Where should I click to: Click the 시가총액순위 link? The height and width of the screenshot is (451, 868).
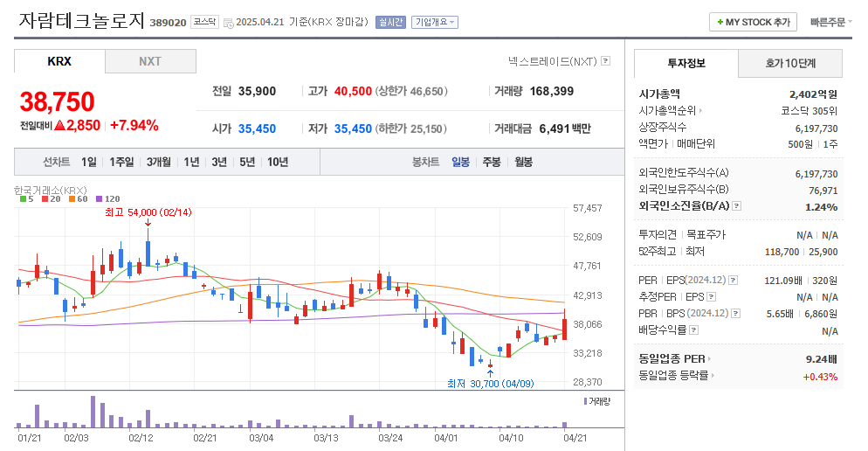click(x=667, y=111)
